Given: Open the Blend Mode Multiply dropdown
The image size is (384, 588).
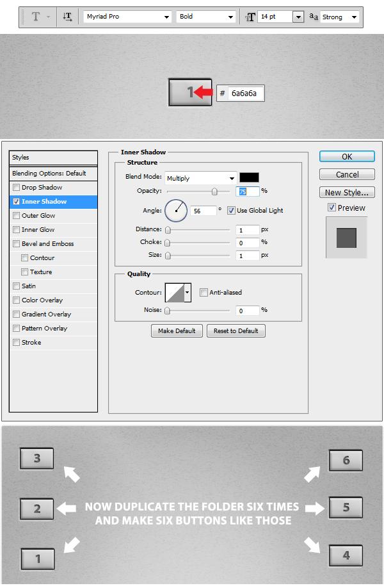Looking at the screenshot, I should click(200, 178).
